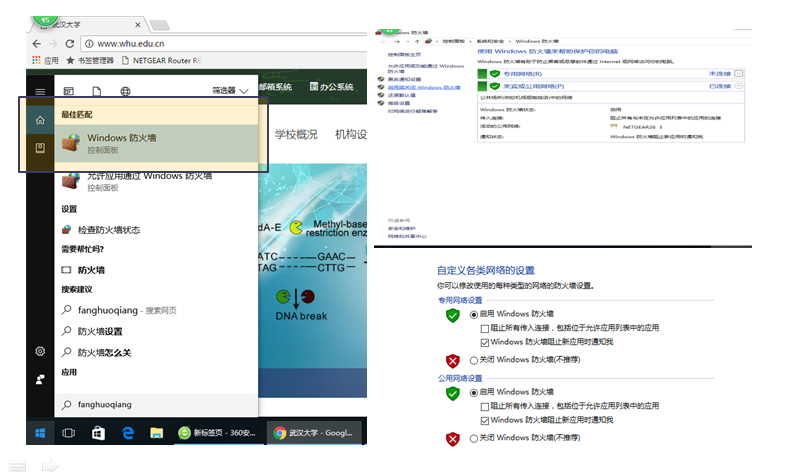Check 阻止所有传入连接 under 专用网络设置
788x472 pixels.
pyautogui.click(x=485, y=329)
